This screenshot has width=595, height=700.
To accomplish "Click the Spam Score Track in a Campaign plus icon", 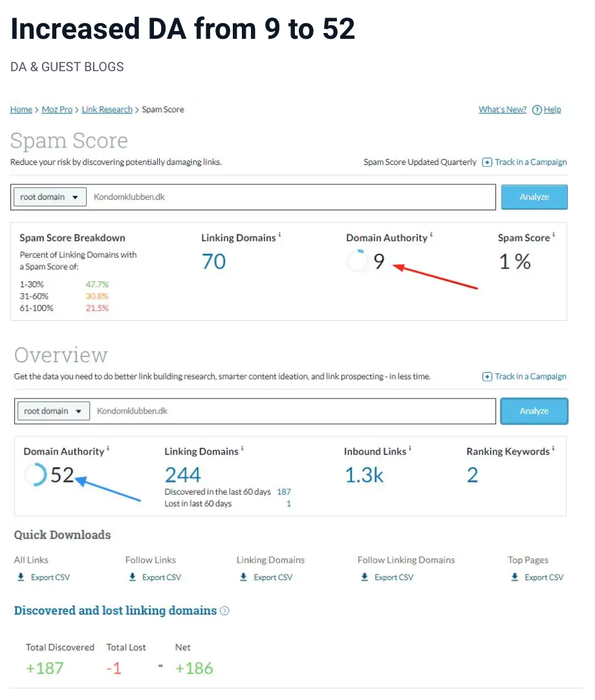I will (488, 162).
